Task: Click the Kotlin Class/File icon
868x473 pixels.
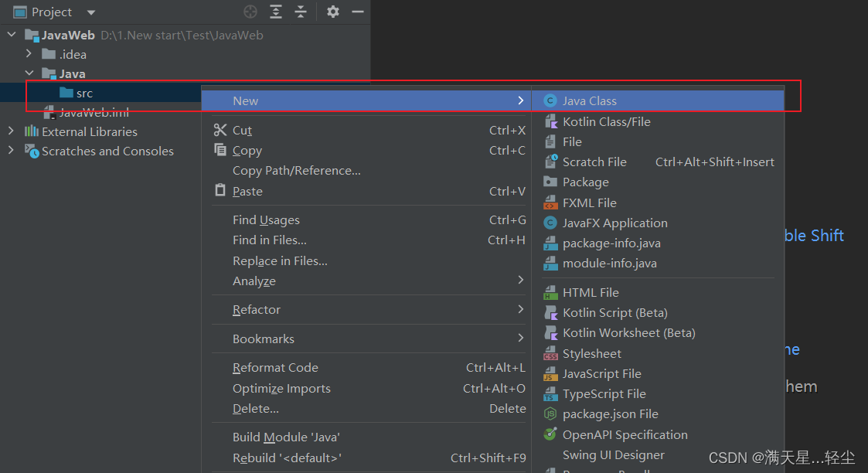Action: [x=550, y=121]
